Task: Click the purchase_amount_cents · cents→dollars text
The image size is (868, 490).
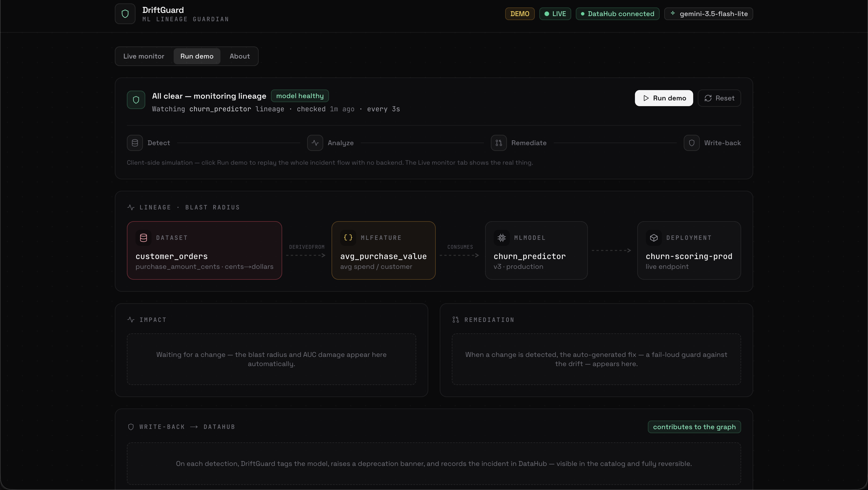Action: tap(204, 267)
